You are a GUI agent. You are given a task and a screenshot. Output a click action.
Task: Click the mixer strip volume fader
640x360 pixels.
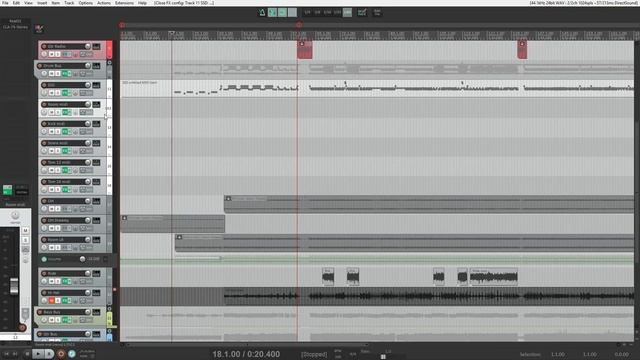tap(14, 286)
